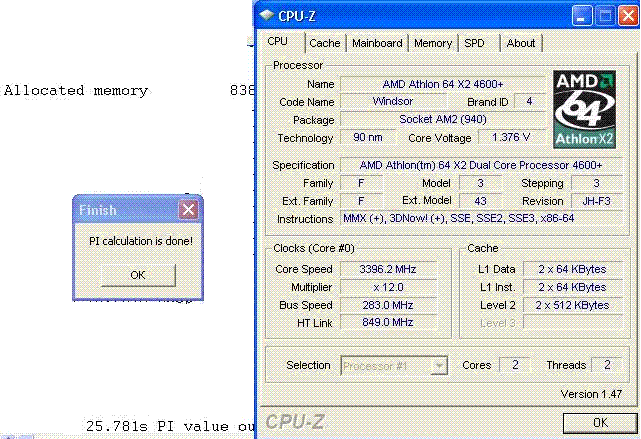Click the AMD Athlon X2 logo

[584, 109]
